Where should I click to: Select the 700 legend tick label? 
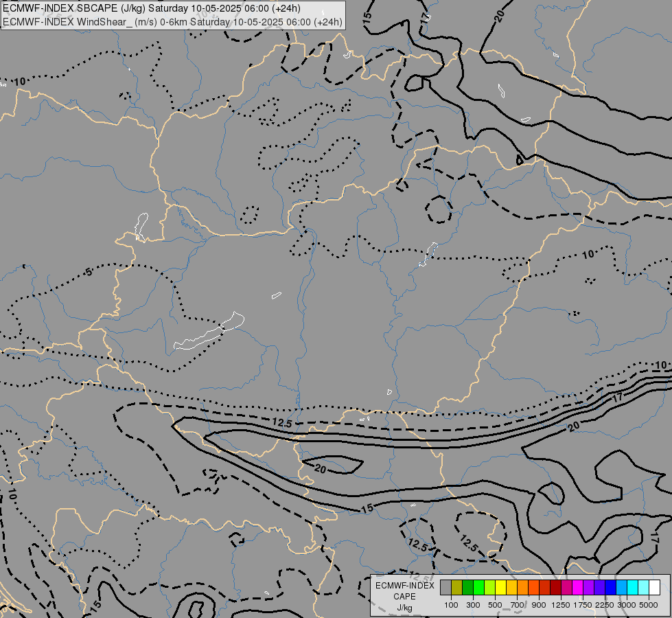(518, 605)
